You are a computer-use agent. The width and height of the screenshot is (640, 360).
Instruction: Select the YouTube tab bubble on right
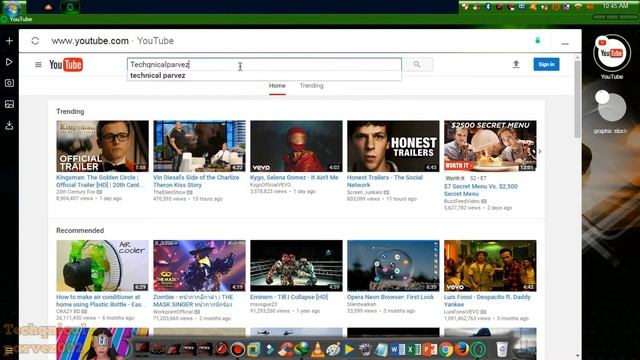[611, 53]
